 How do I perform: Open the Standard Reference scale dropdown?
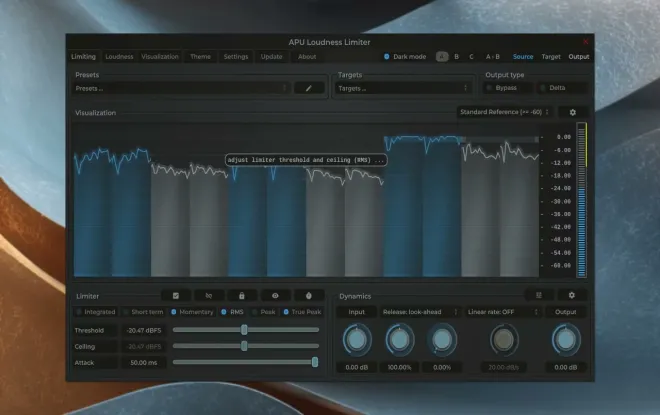click(504, 112)
